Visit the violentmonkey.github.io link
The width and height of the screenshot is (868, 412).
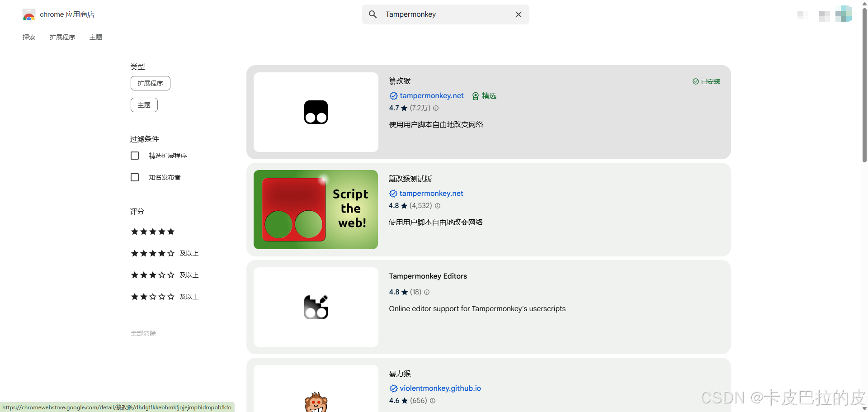[x=440, y=388]
